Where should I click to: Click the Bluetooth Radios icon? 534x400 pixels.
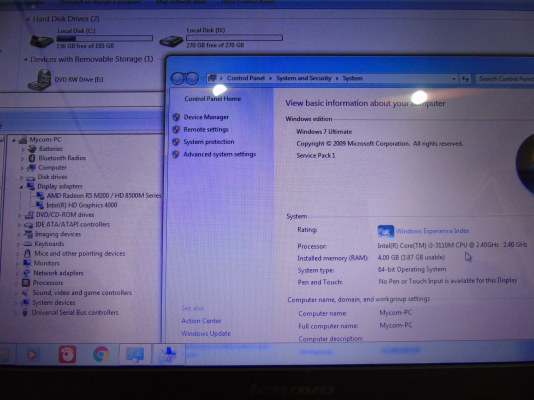32,158
